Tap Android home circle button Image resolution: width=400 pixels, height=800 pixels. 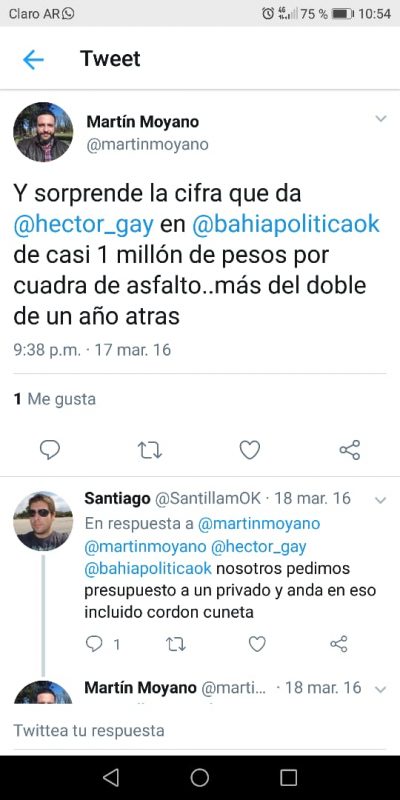(x=200, y=778)
